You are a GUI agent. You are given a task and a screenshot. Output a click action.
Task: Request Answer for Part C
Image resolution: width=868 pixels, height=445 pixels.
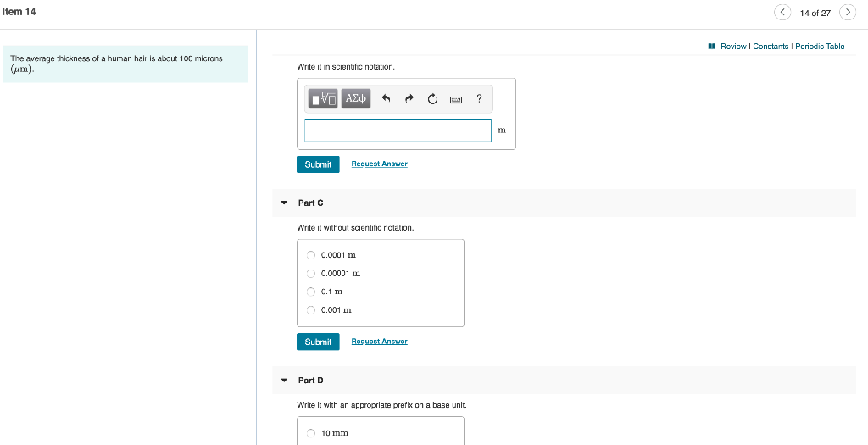pyautogui.click(x=379, y=342)
